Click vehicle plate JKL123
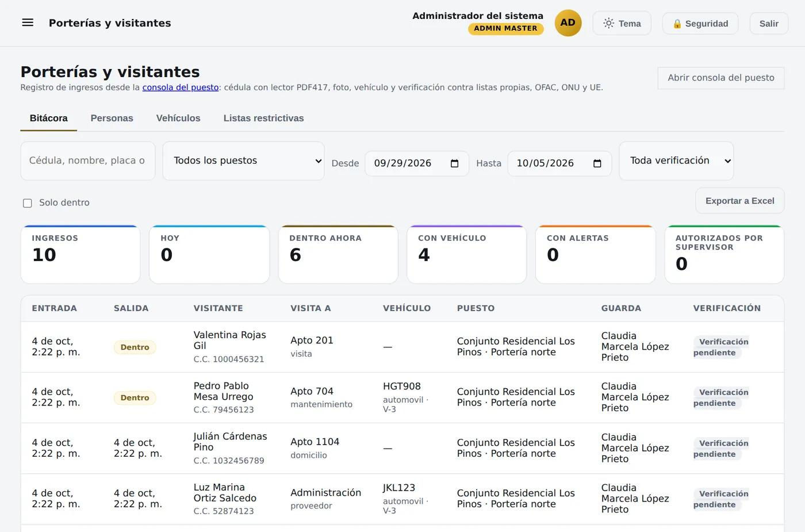The height and width of the screenshot is (532, 805). 399,488
